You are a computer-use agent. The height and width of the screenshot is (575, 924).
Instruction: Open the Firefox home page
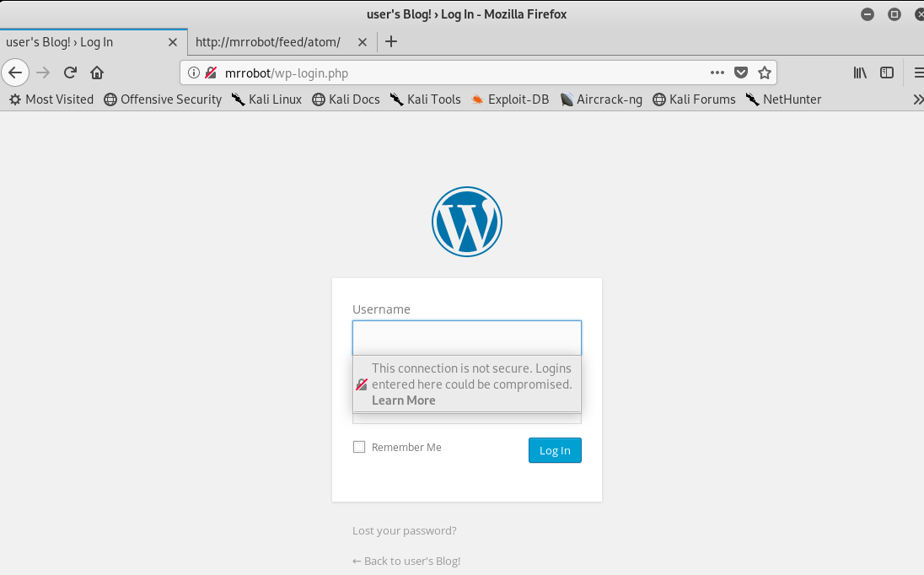pyautogui.click(x=97, y=73)
